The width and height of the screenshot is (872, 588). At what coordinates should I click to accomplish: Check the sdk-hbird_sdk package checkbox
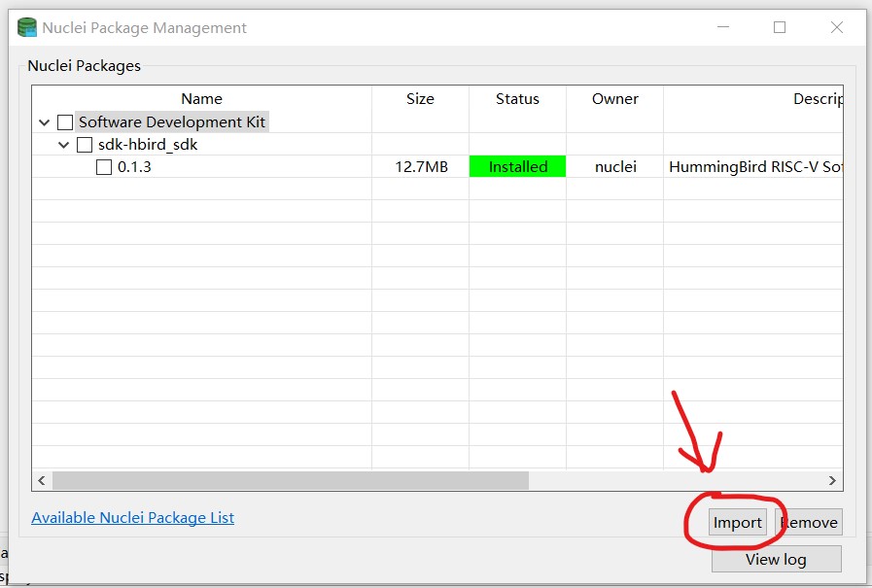85,145
